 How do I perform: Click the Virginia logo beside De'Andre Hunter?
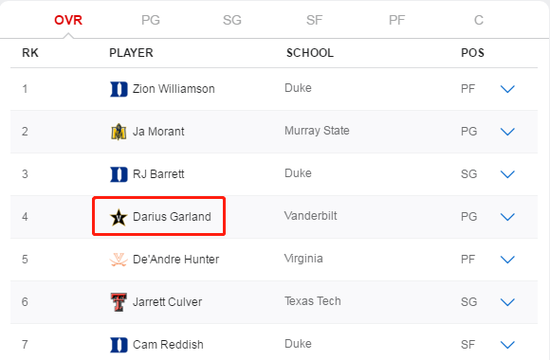(x=119, y=260)
